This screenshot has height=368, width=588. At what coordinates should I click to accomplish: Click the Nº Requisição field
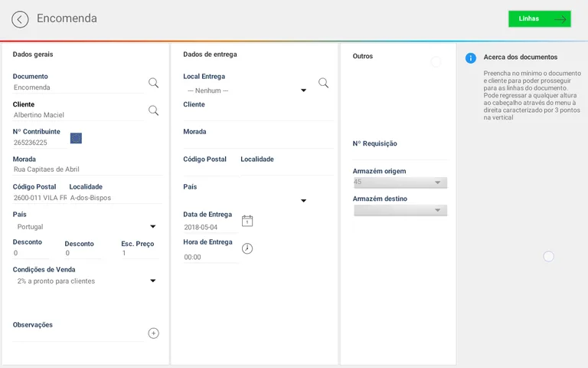400,154
